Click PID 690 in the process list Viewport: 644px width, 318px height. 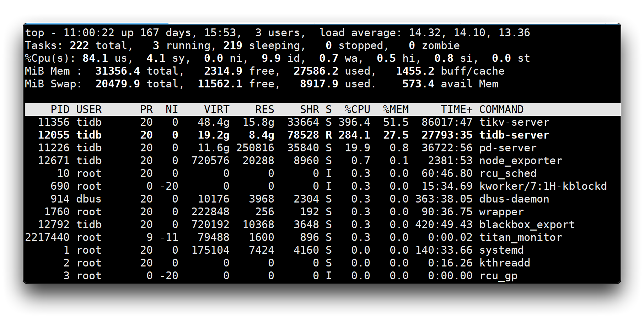tap(60, 186)
